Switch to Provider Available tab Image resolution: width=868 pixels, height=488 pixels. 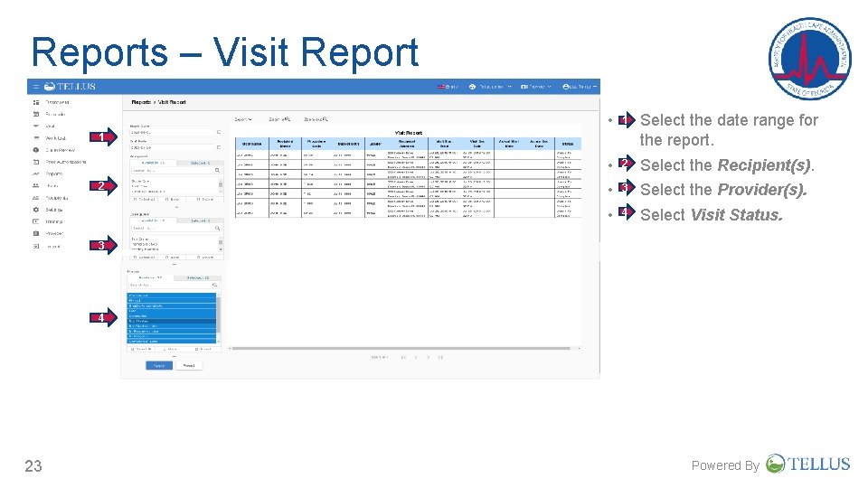(x=154, y=221)
